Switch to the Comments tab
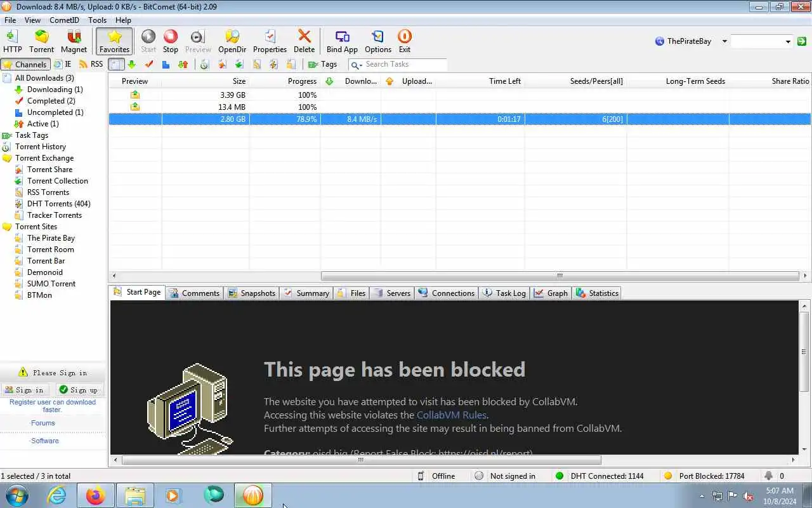The width and height of the screenshot is (812, 508). click(193, 293)
